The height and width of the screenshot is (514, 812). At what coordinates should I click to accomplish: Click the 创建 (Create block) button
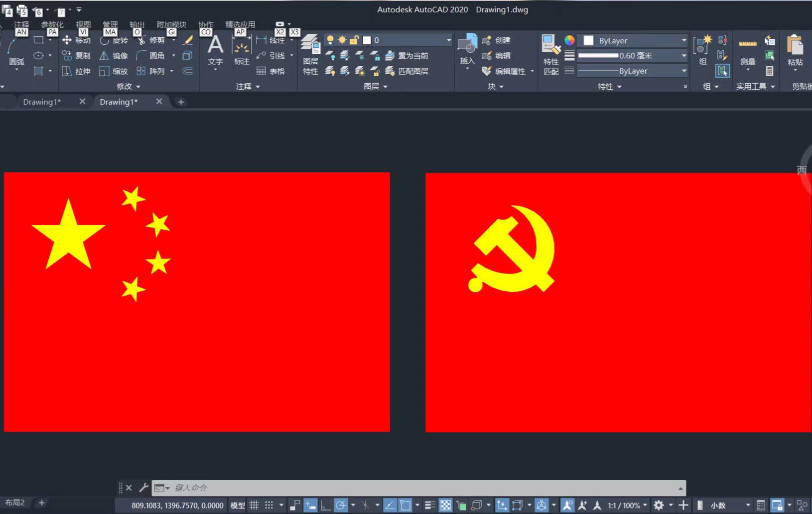497,40
